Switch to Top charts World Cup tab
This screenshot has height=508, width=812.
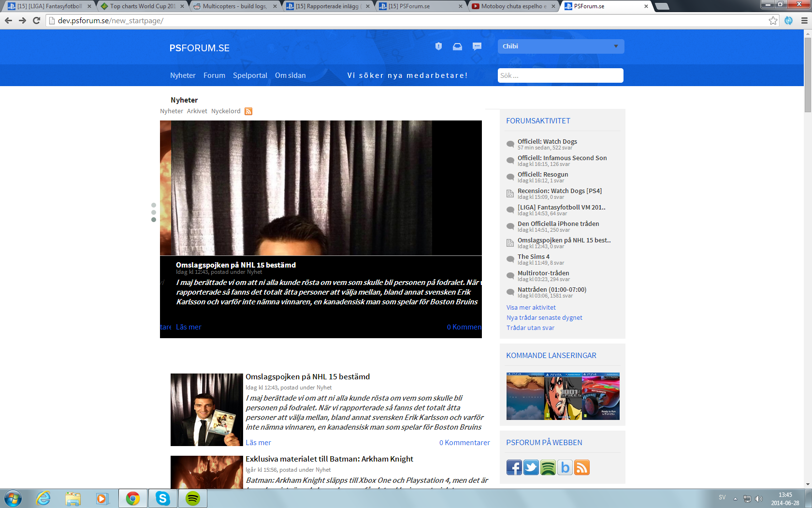pyautogui.click(x=143, y=6)
